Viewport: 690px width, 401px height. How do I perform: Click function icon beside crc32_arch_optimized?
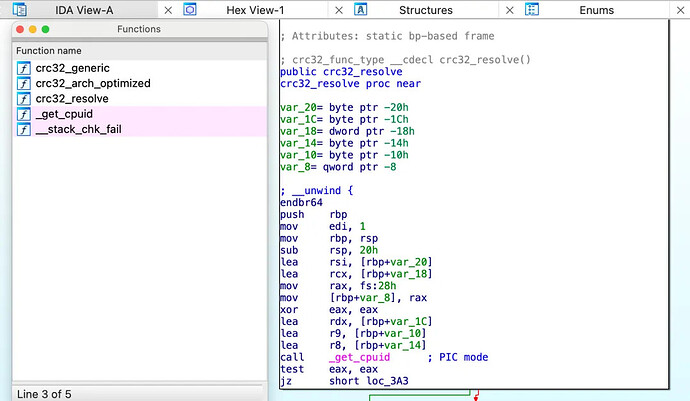pos(24,84)
